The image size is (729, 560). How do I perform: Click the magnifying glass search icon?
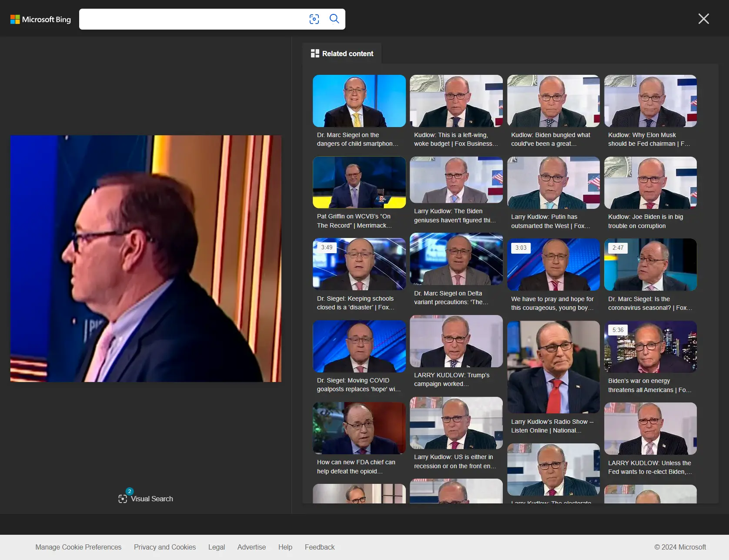coord(334,19)
